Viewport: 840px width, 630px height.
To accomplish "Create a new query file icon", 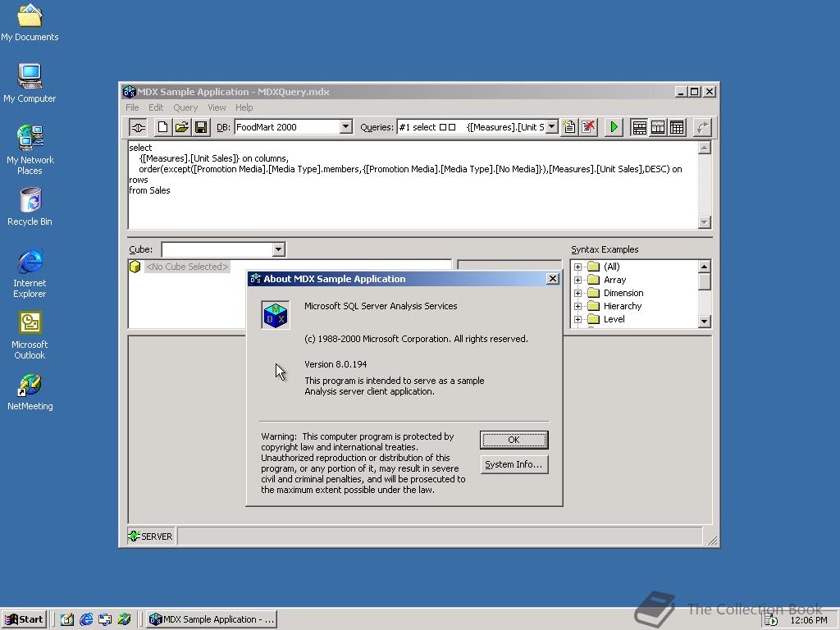I will coord(162,127).
